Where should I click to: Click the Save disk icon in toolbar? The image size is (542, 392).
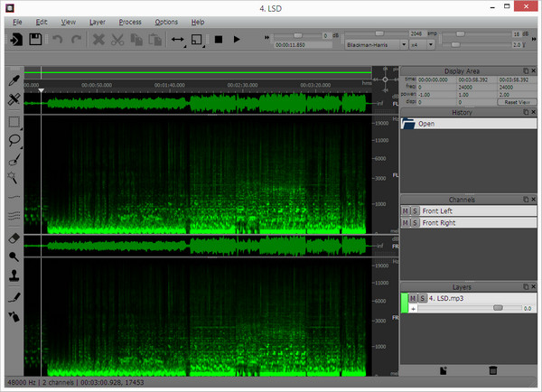pos(35,40)
